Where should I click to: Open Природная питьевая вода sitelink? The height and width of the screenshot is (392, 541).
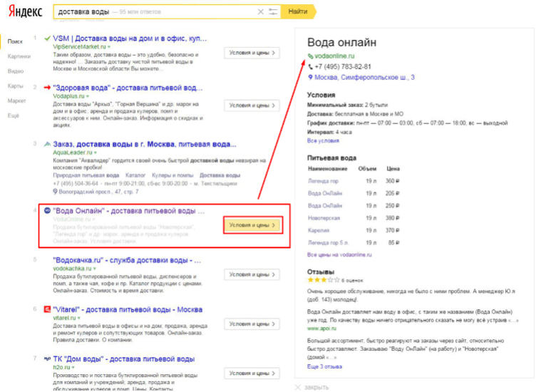[x=86, y=175]
